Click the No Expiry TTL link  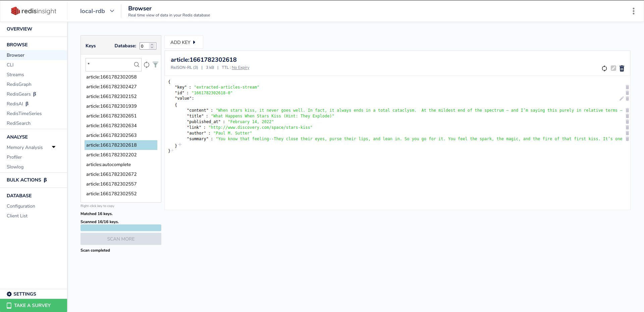pyautogui.click(x=240, y=67)
